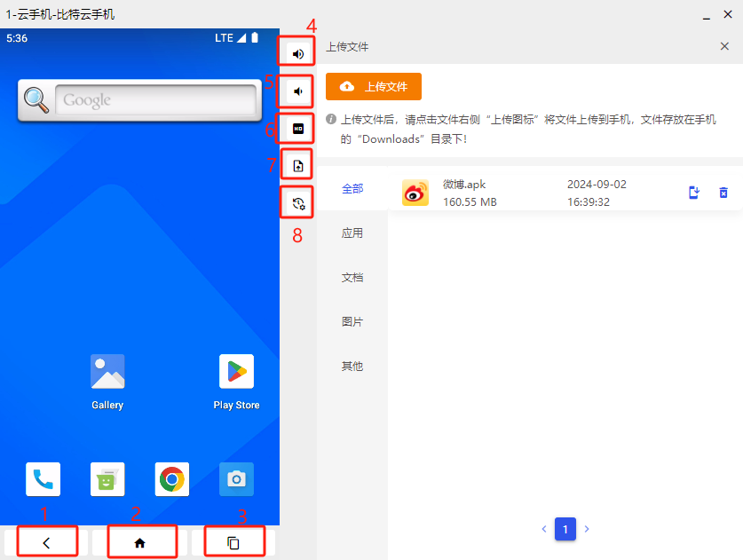Select the 其他 category tab
Viewport: 743px width, 560px height.
(x=352, y=366)
